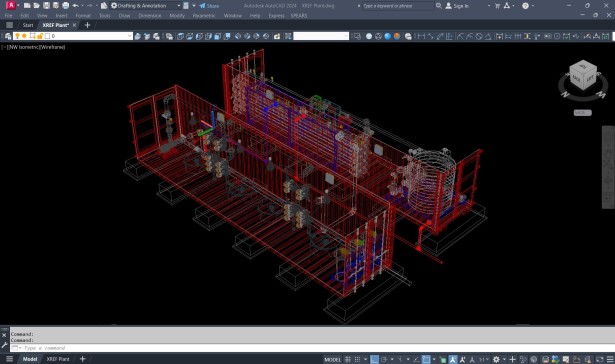The height and width of the screenshot is (364, 615).
Task: Open the AutoCAD application menu (red A)
Action: (x=10, y=5)
